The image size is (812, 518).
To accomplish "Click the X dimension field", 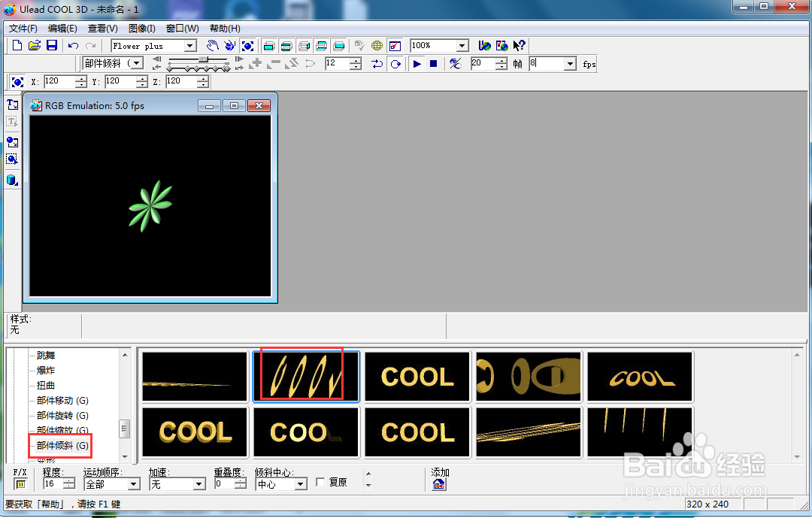I will [59, 81].
